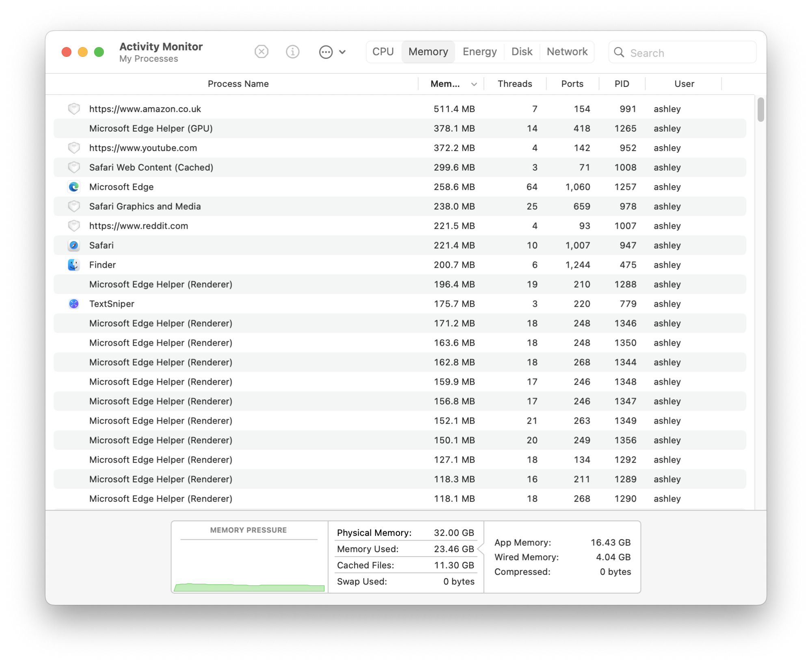812x665 pixels.
Task: Open the Network tab
Action: pos(567,52)
